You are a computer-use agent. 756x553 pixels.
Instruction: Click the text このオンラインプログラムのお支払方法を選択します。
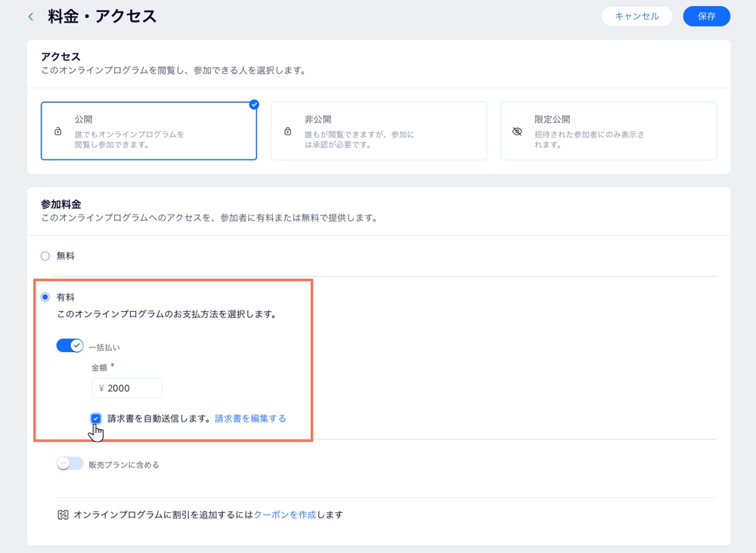[167, 314]
